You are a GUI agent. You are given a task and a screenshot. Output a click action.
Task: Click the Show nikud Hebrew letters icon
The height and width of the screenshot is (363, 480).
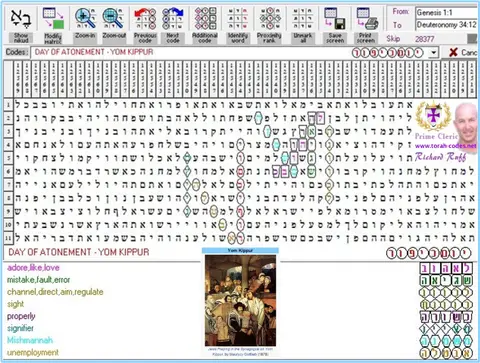(x=21, y=19)
